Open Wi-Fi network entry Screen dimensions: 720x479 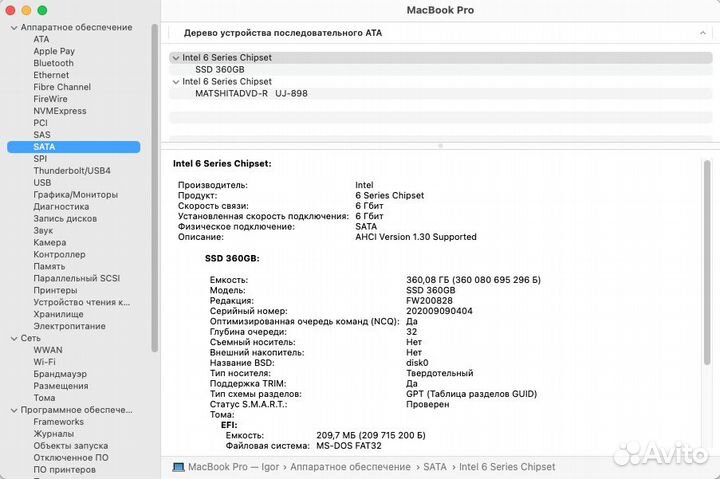click(44, 362)
